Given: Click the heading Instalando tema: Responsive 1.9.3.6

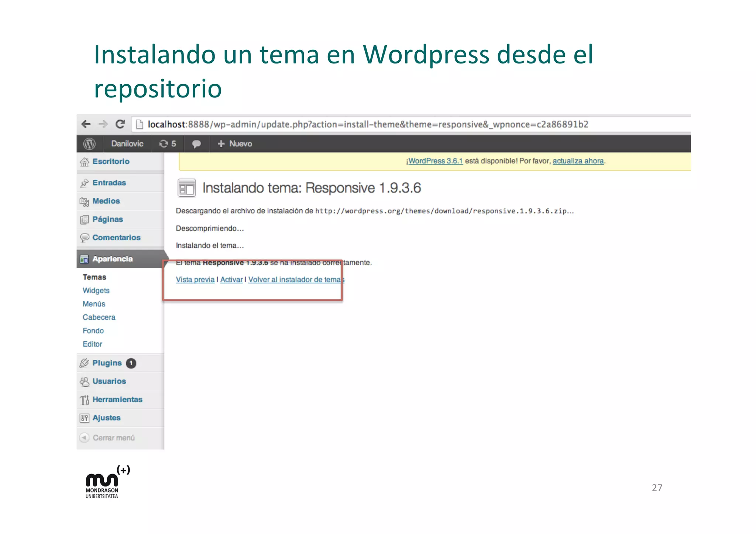Looking at the screenshot, I should point(312,188).
